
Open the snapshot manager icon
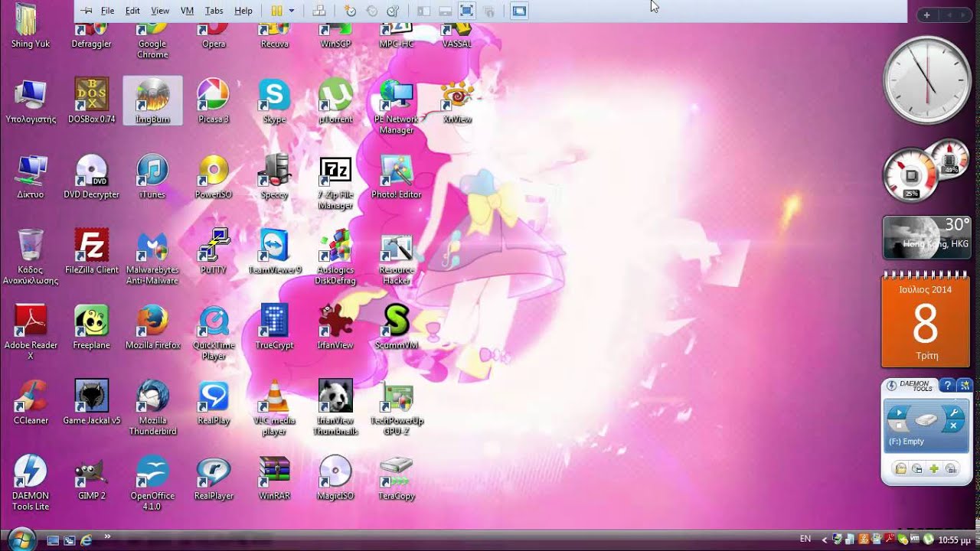point(393,11)
